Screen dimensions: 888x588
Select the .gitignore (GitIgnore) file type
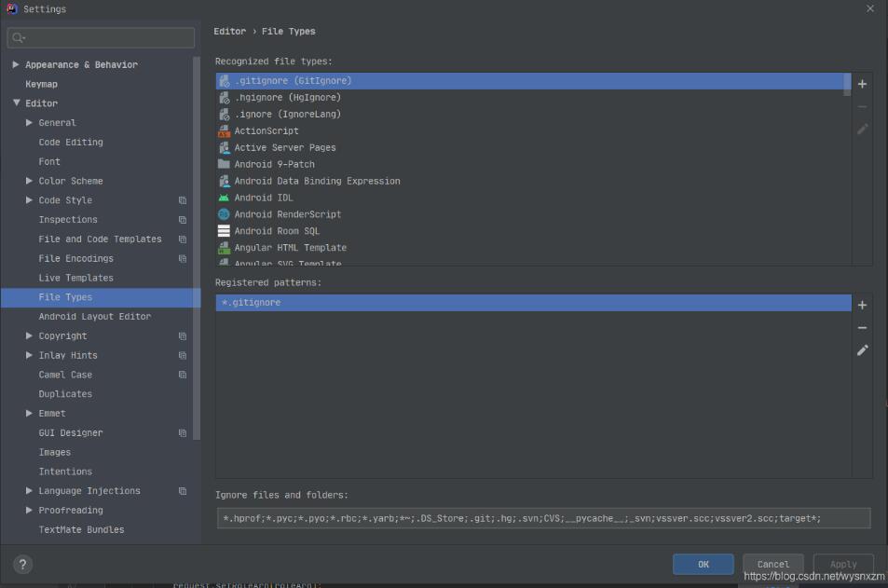[533, 81]
